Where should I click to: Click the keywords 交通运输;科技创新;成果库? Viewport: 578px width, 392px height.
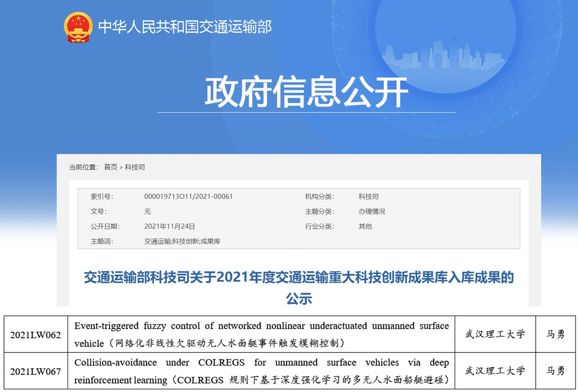pos(182,241)
